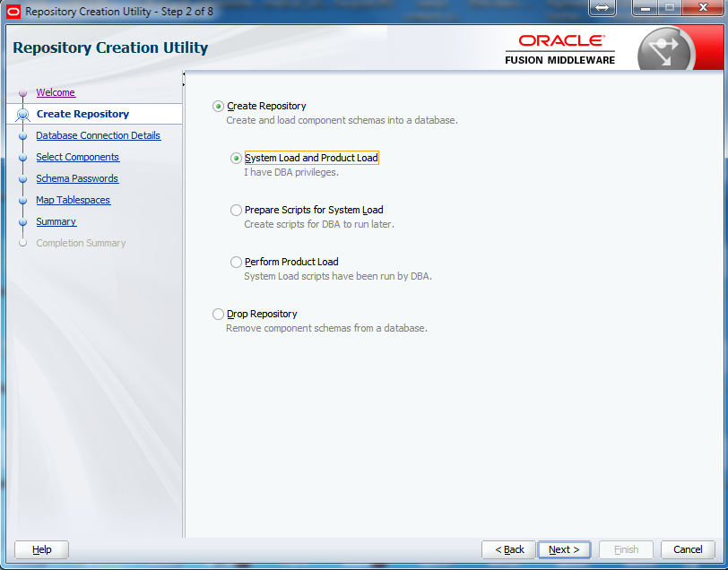Cancel the Repository Creation Utility

(688, 549)
